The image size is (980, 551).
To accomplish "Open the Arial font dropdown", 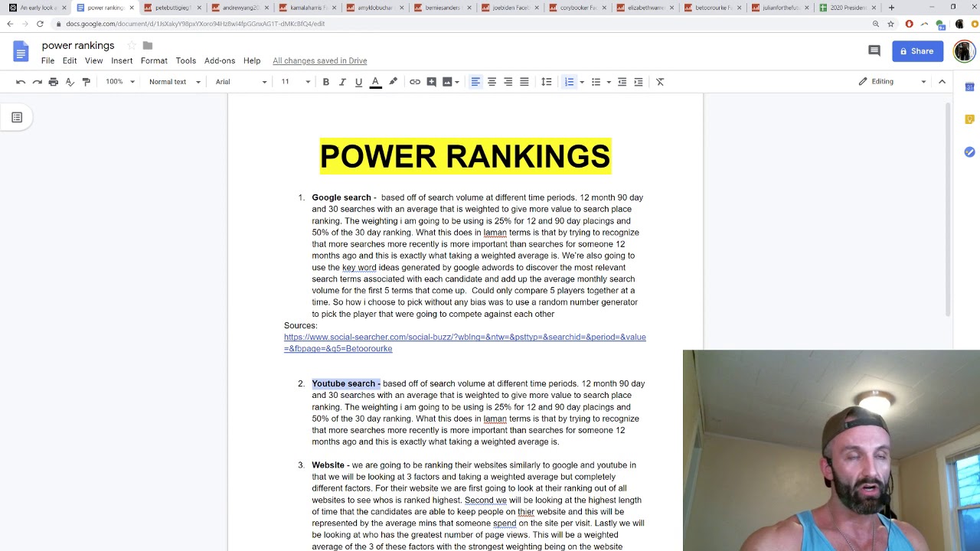I will click(x=241, y=82).
